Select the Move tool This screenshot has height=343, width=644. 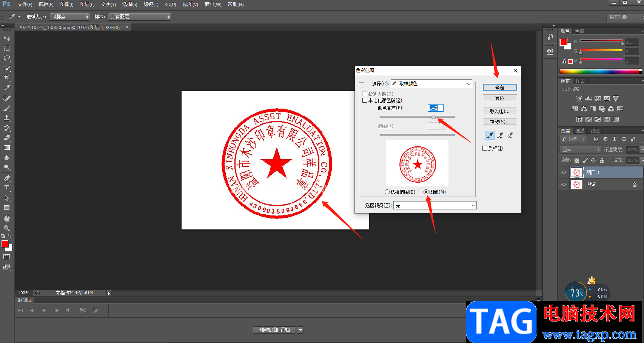point(7,38)
